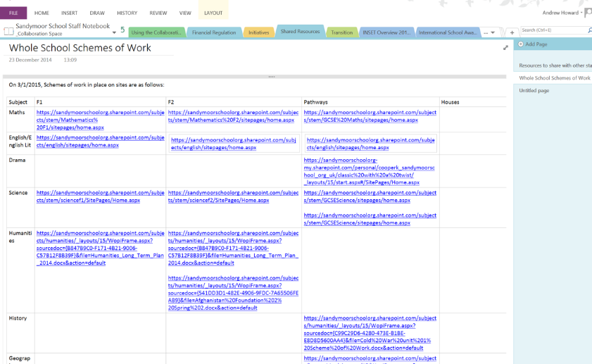Open the DRAW ribbon tab
The height and width of the screenshot is (364, 592).
pos(97,13)
